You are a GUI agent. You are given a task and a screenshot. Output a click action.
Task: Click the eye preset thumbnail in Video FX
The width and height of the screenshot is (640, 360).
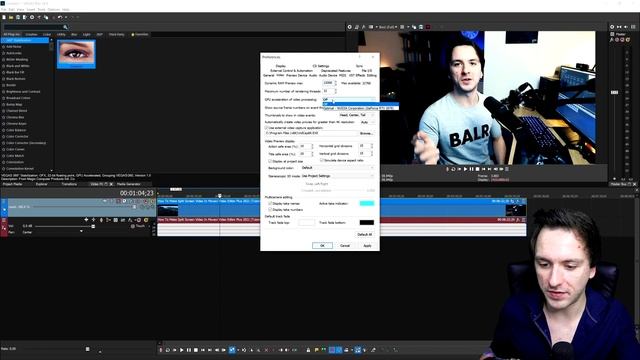pos(76,54)
